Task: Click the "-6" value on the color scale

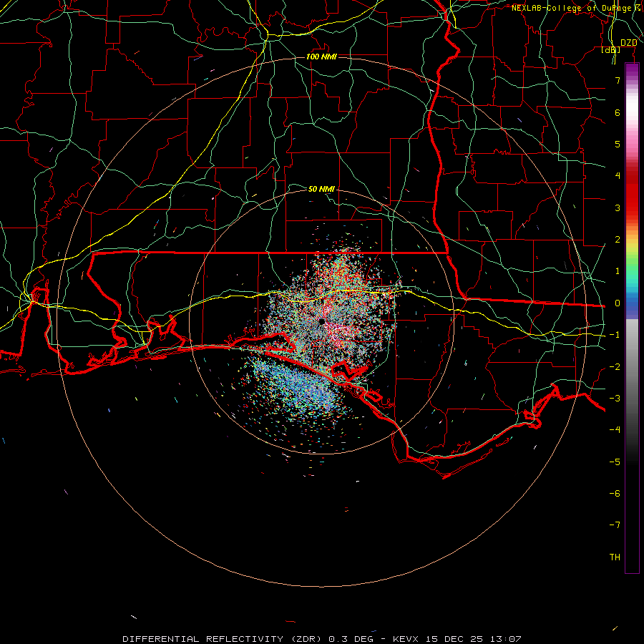Action: pyautogui.click(x=615, y=494)
